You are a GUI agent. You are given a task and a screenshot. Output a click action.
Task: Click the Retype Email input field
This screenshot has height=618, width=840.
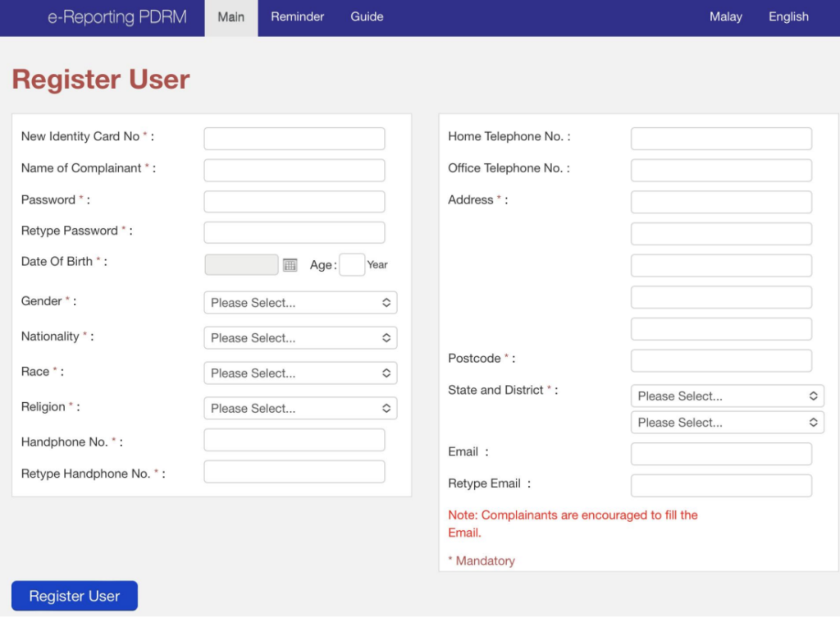coord(721,486)
